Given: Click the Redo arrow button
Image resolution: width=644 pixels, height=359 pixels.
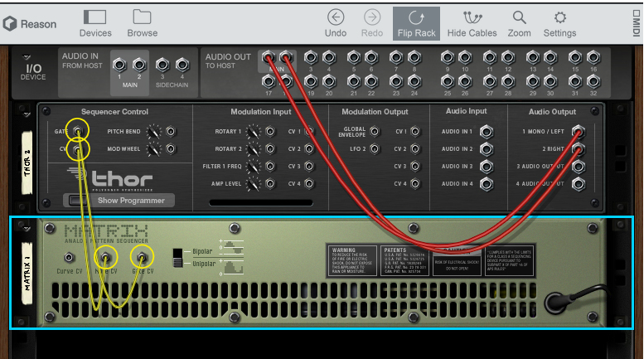Looking at the screenshot, I should pyautogui.click(x=372, y=24).
